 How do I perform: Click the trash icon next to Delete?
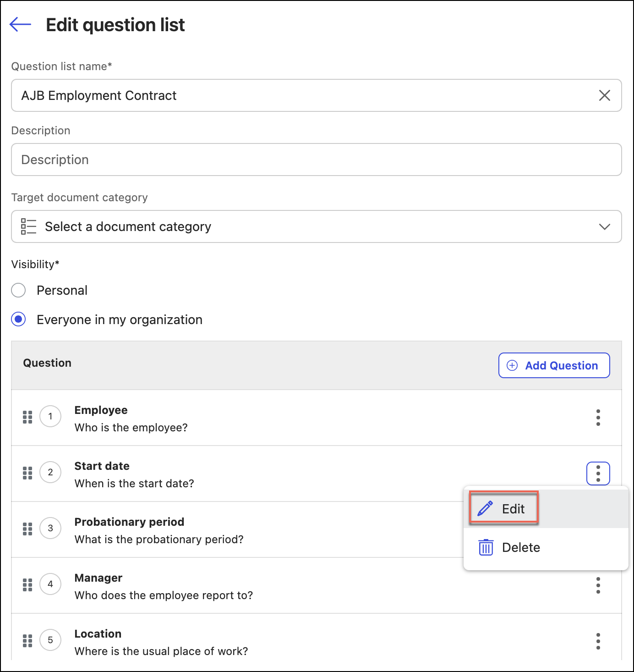pyautogui.click(x=486, y=547)
